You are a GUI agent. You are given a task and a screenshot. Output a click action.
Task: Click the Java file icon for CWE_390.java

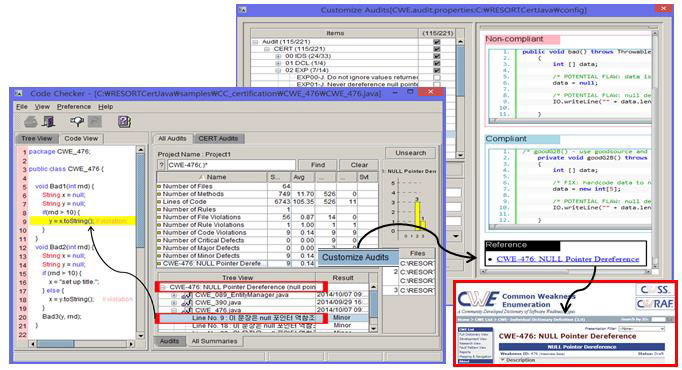[x=187, y=303]
